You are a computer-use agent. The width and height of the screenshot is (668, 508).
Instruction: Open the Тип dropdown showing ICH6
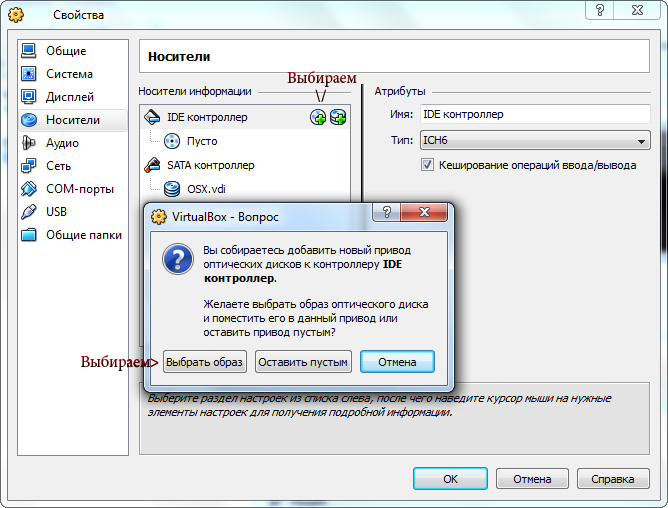(535, 140)
